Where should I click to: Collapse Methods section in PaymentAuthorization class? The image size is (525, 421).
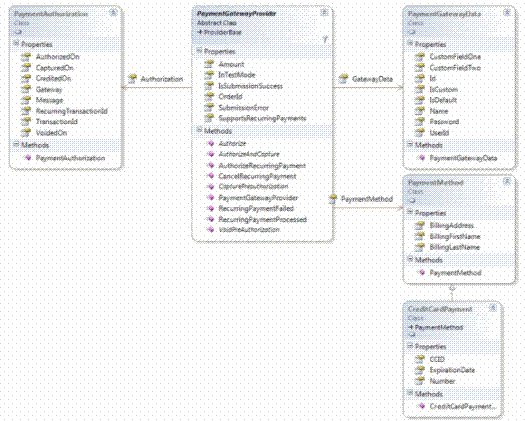pyautogui.click(x=16, y=144)
